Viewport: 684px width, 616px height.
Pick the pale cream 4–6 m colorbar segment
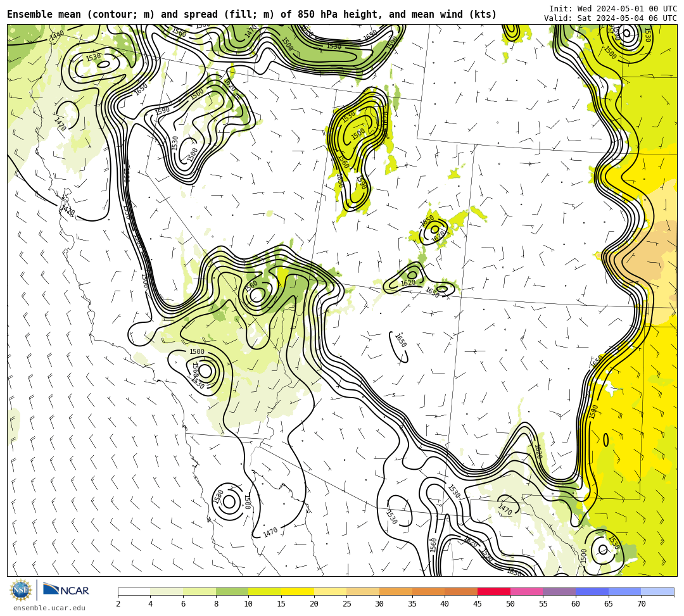point(167,591)
